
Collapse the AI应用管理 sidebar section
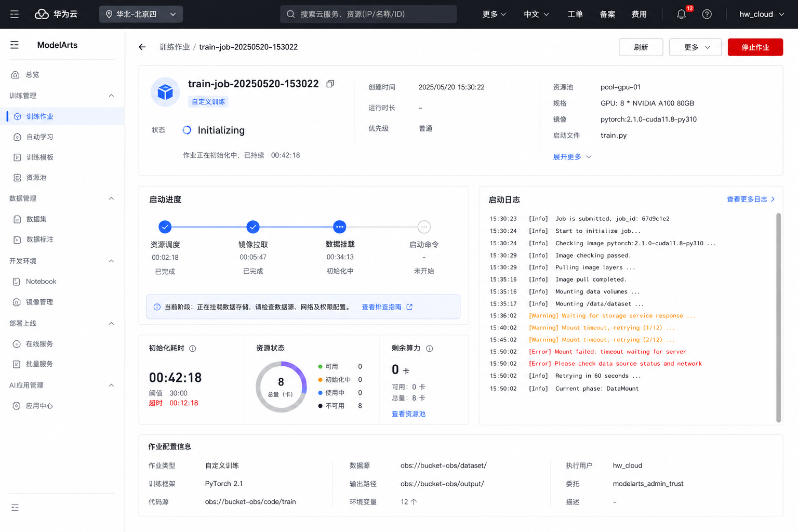(111, 385)
